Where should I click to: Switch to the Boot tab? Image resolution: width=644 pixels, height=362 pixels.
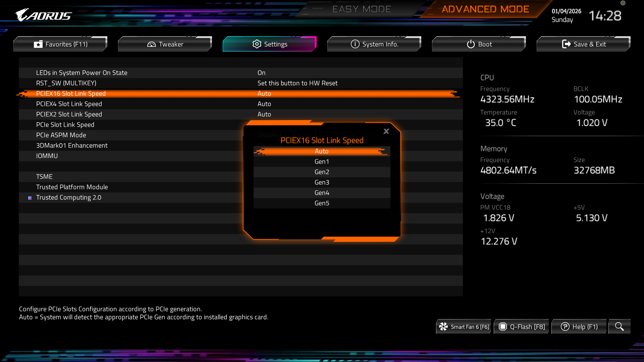(x=479, y=44)
